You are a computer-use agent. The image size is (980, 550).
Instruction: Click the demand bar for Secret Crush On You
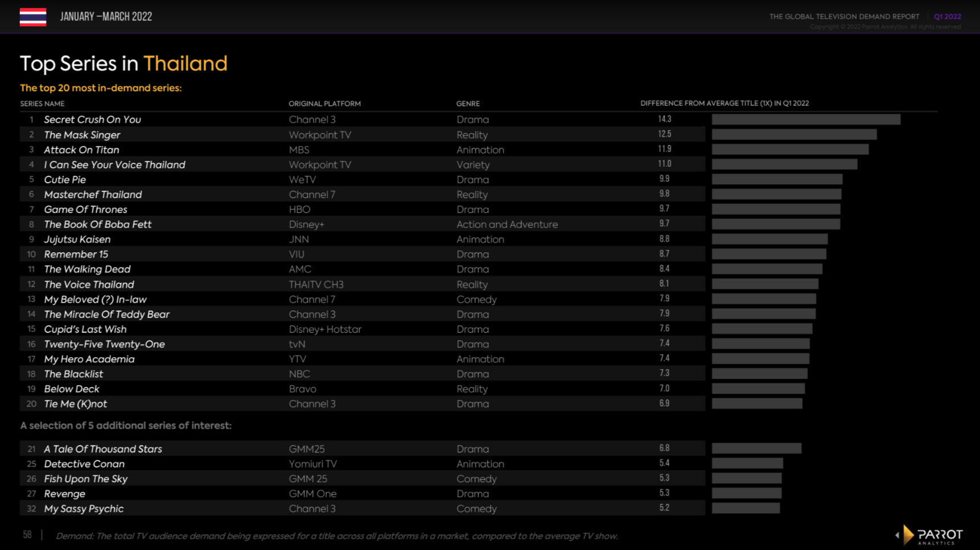pos(806,119)
